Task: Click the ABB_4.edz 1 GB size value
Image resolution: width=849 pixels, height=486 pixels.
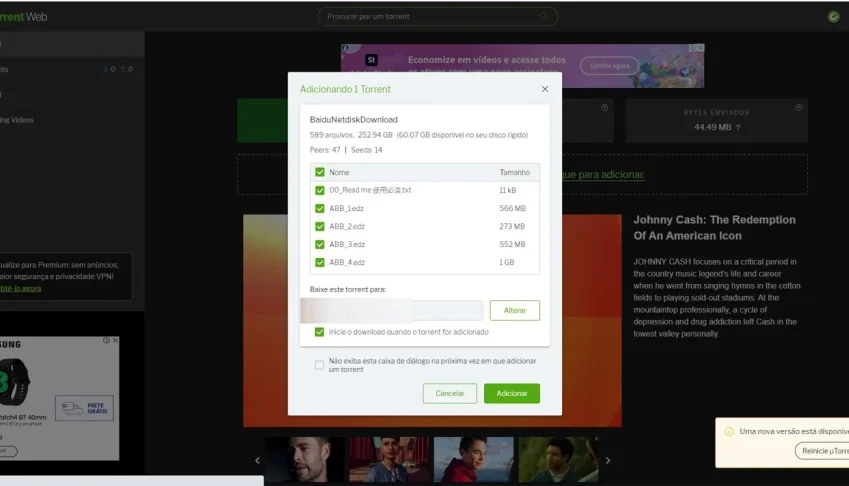Action: pyautogui.click(x=507, y=262)
